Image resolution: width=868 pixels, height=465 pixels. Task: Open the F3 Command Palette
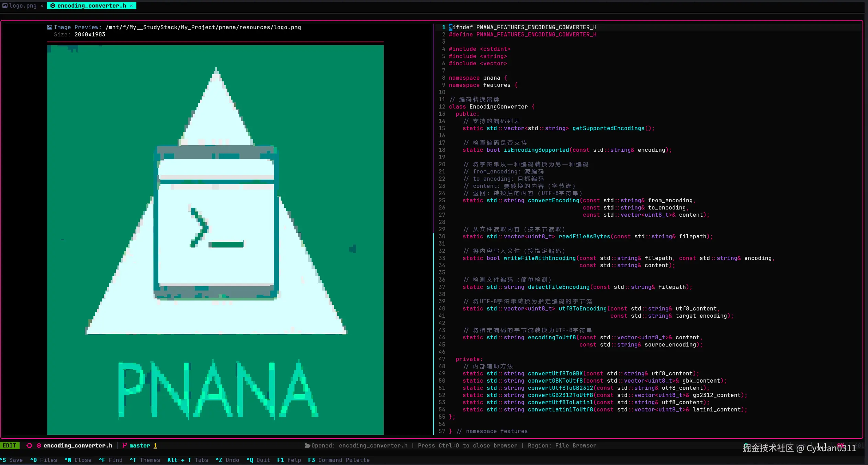339,460
